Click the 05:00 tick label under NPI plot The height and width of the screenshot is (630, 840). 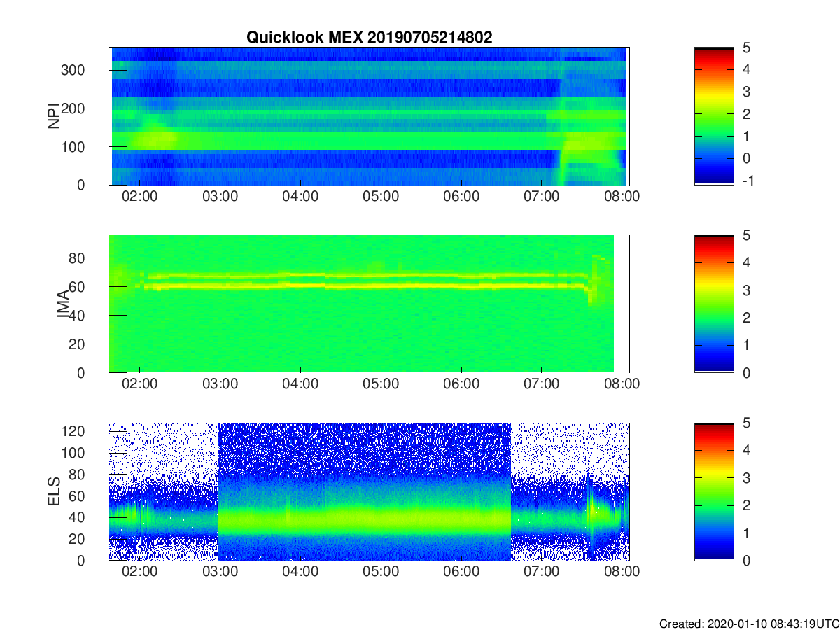[381, 197]
